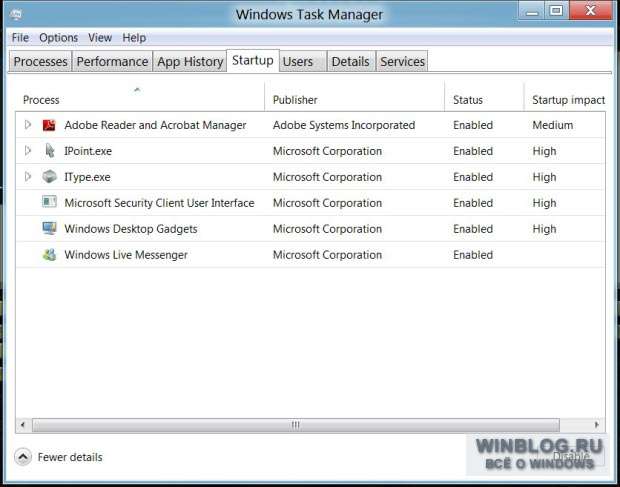Sort by the Publisher column header
Image resolution: width=620 pixels, height=487 pixels.
coord(355,97)
